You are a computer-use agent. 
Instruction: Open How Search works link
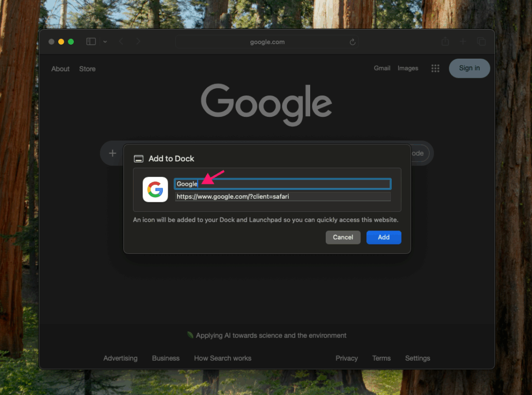click(222, 358)
